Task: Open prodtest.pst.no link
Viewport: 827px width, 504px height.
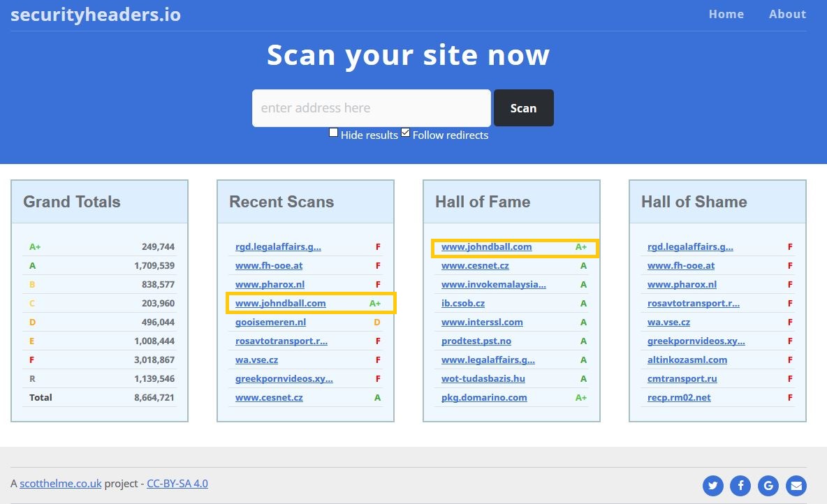Action: [x=476, y=341]
